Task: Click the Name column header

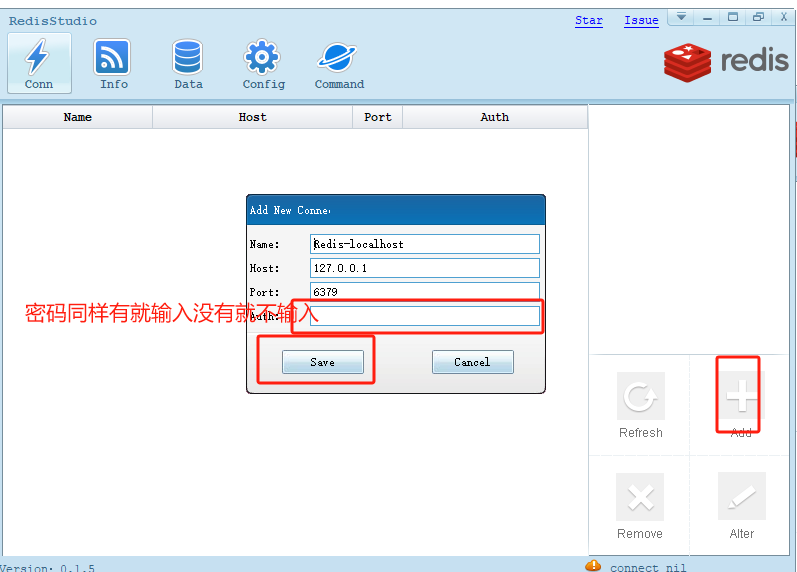Action: tap(78, 117)
